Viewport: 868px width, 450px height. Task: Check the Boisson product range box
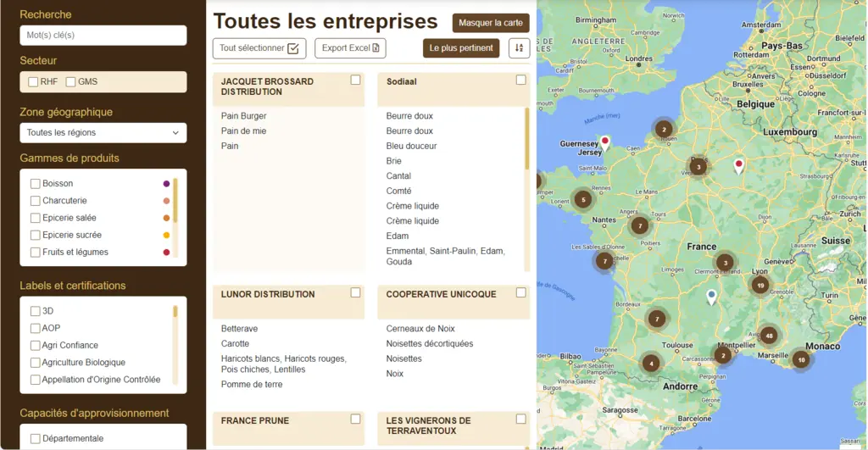pos(36,184)
